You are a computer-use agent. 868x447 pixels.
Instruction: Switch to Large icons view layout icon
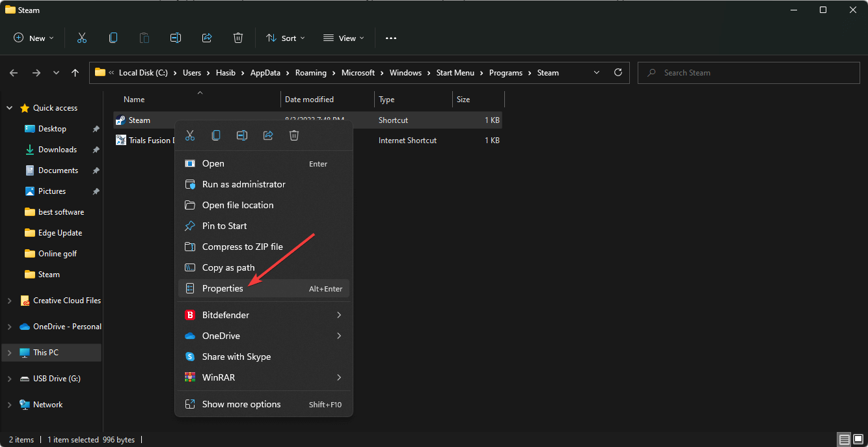pyautogui.click(x=857, y=439)
